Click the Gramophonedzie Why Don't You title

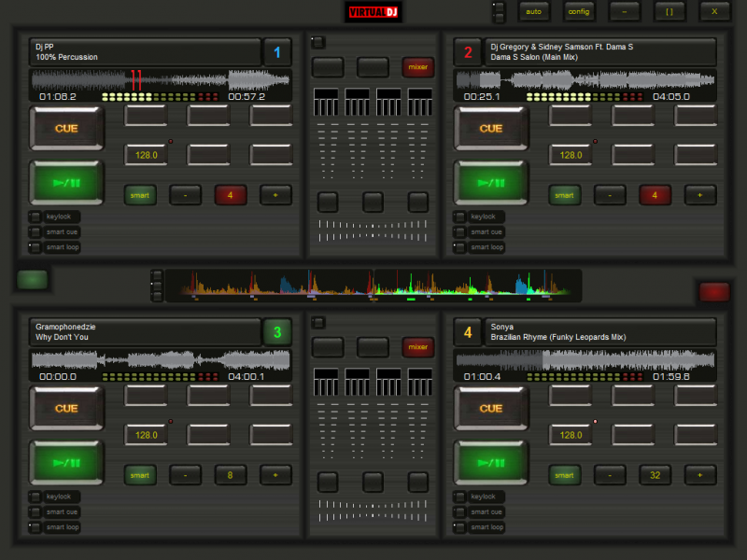tap(145, 332)
